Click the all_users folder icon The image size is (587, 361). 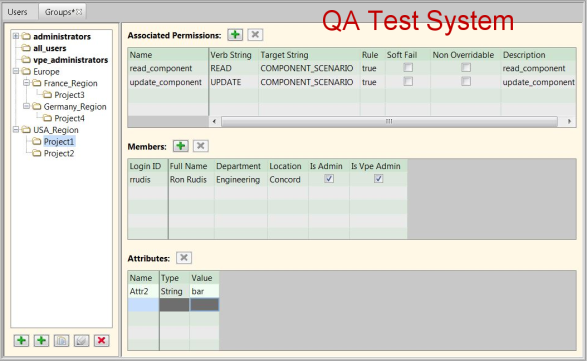click(26, 48)
